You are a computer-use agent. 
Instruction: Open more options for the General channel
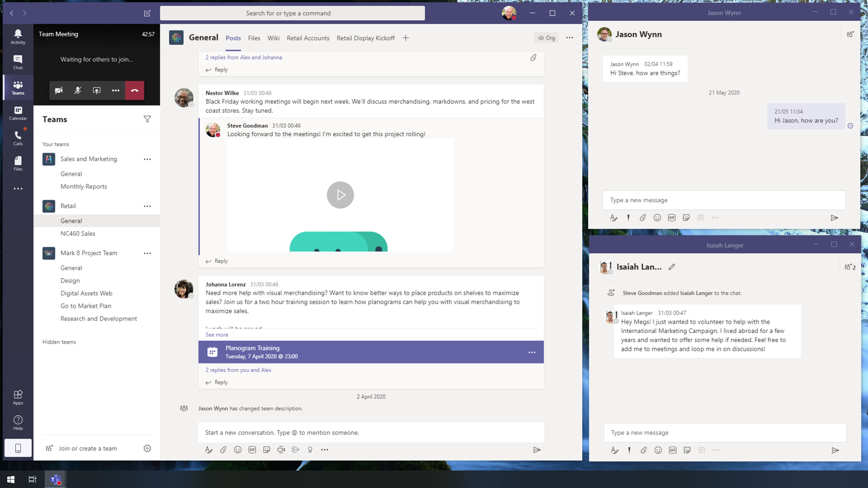pos(569,38)
